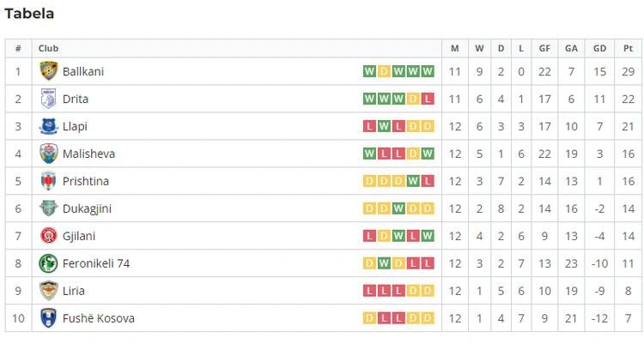Click Ballkani's yellow D form badge
The height and width of the screenshot is (344, 644).
[x=384, y=71]
